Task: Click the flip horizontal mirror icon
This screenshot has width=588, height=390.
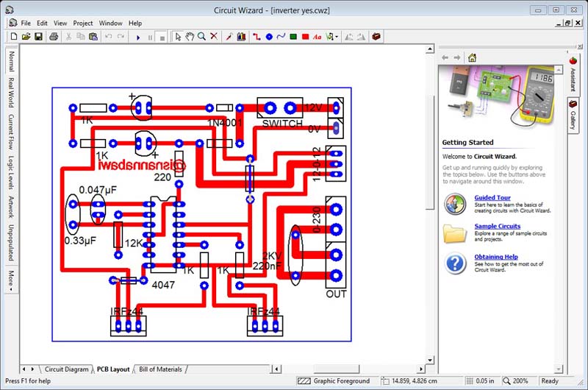Action: [x=348, y=37]
